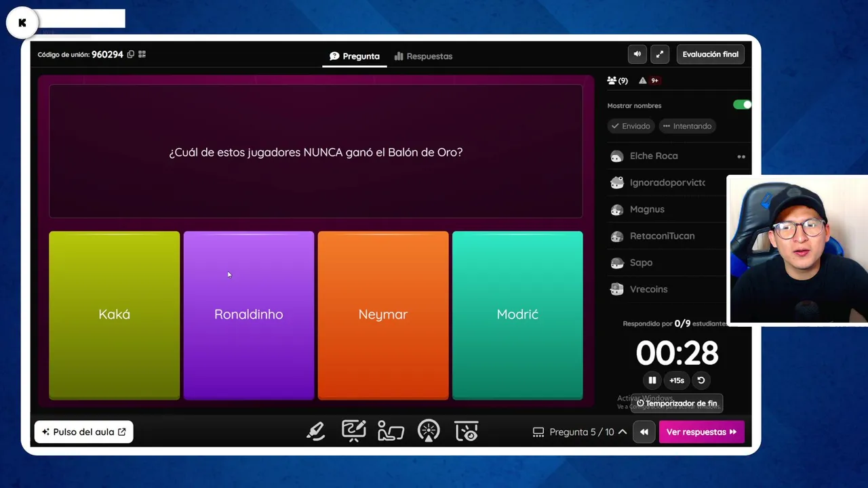Screen dimensions: 868x488
Task: Select the Ronaldinho answer tile
Action: click(249, 315)
